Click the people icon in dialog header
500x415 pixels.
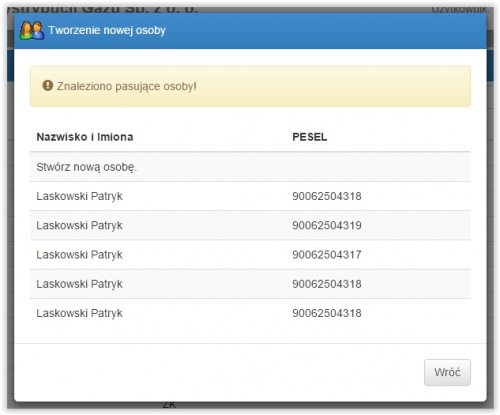[32, 30]
